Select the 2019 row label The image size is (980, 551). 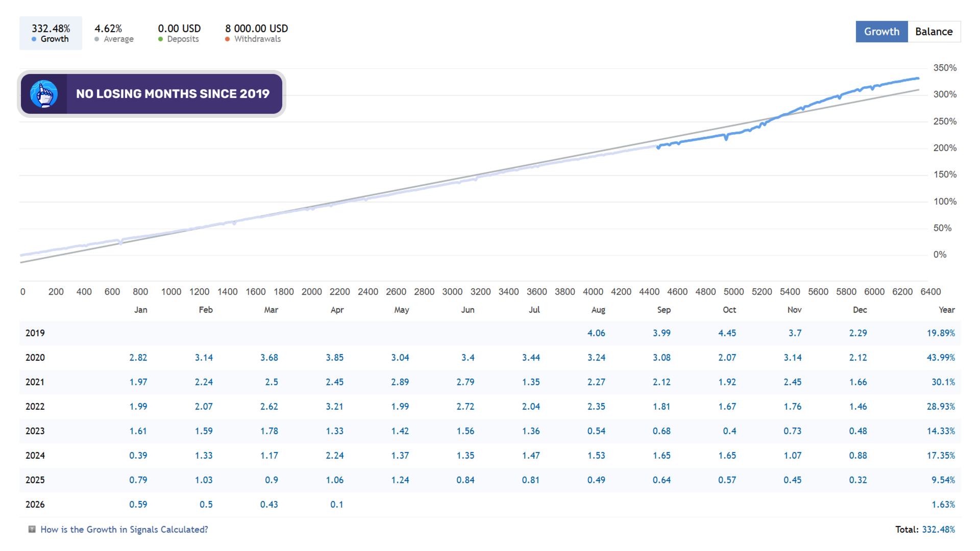pos(35,333)
